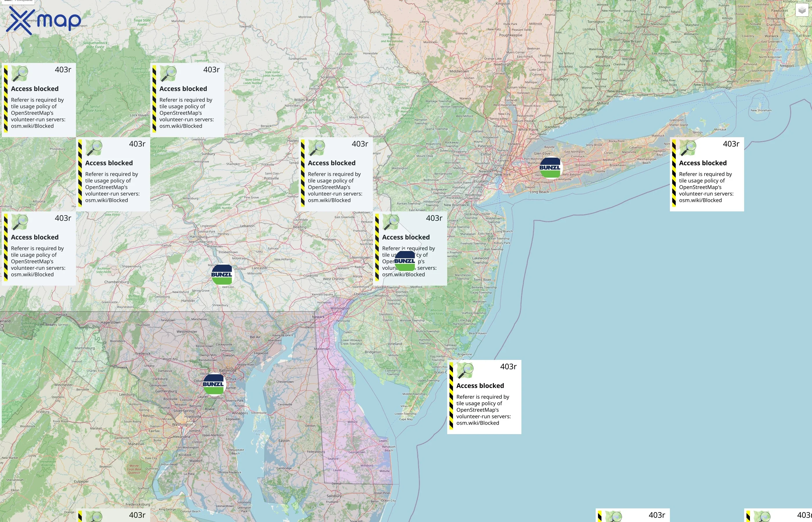Click the Poughkeepsie label
812x522 pixels.
tap(511, 35)
